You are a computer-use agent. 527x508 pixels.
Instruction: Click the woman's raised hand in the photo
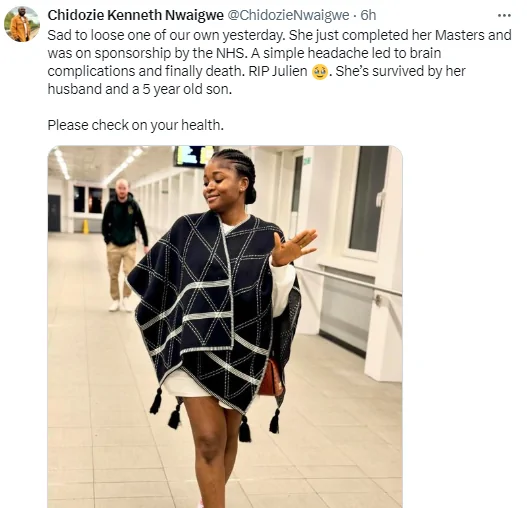[292, 248]
